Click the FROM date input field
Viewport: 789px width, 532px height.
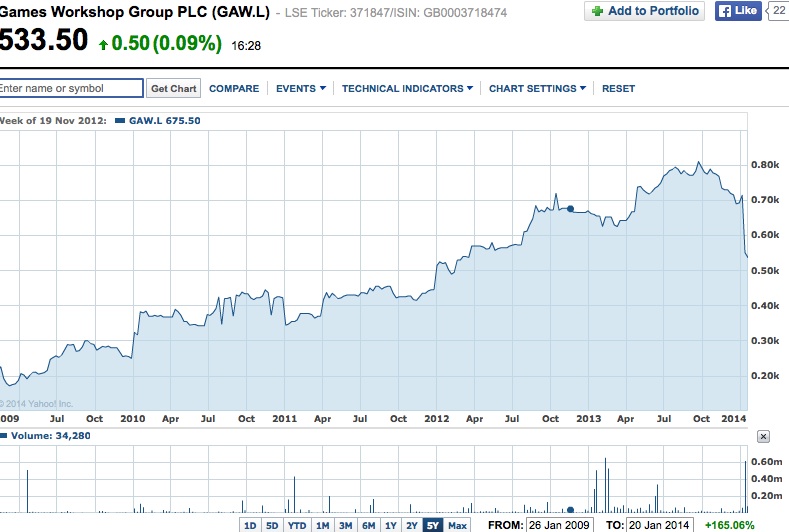point(559,525)
